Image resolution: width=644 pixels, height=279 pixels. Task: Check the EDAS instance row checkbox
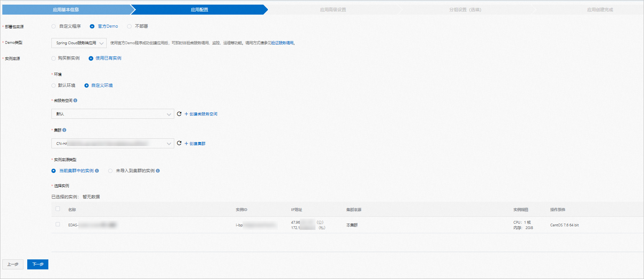(x=58, y=224)
